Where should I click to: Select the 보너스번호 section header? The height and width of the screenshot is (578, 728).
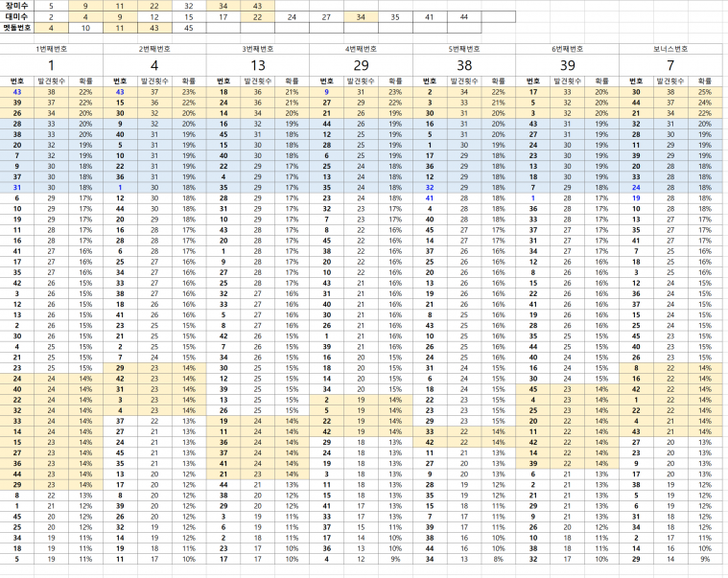click(x=670, y=49)
